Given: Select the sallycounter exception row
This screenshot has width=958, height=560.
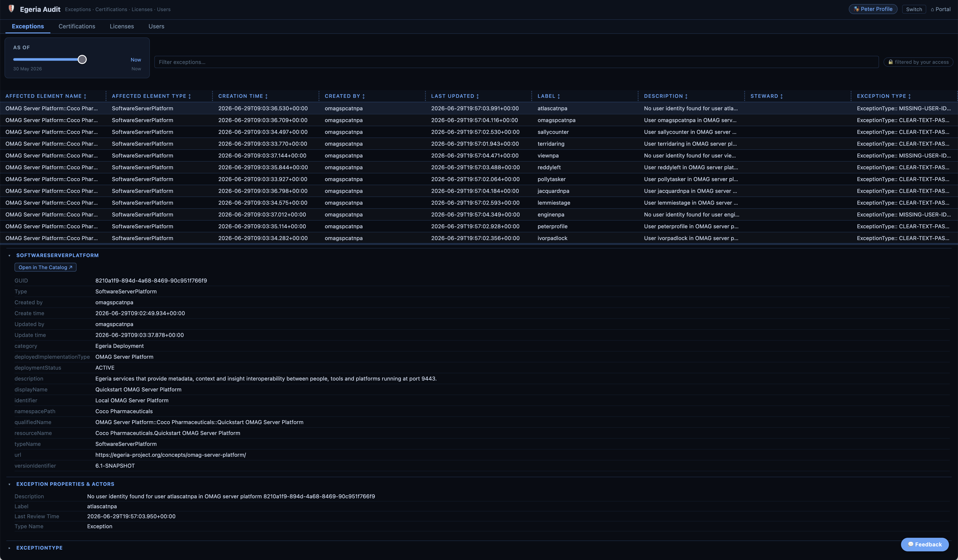Looking at the screenshot, I should (x=479, y=132).
